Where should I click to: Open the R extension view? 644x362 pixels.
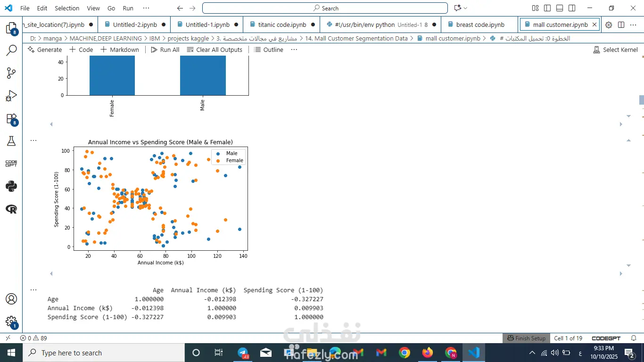click(x=11, y=209)
